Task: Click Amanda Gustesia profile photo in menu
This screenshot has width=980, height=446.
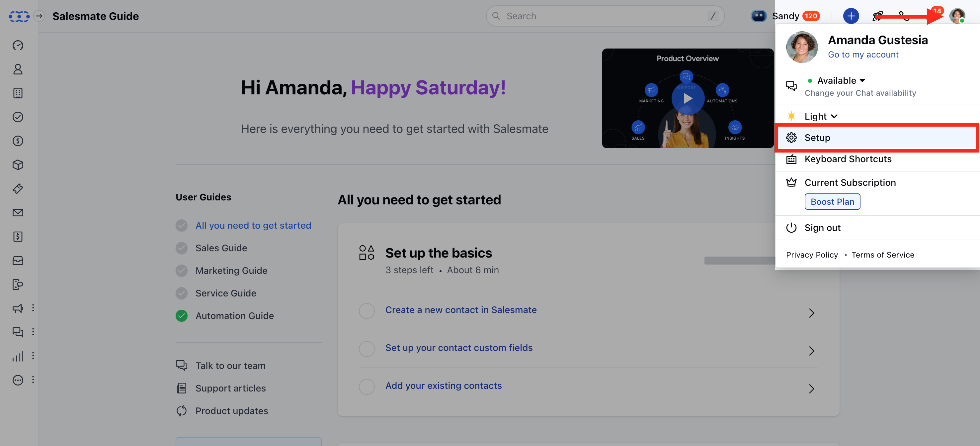Action: click(x=802, y=47)
